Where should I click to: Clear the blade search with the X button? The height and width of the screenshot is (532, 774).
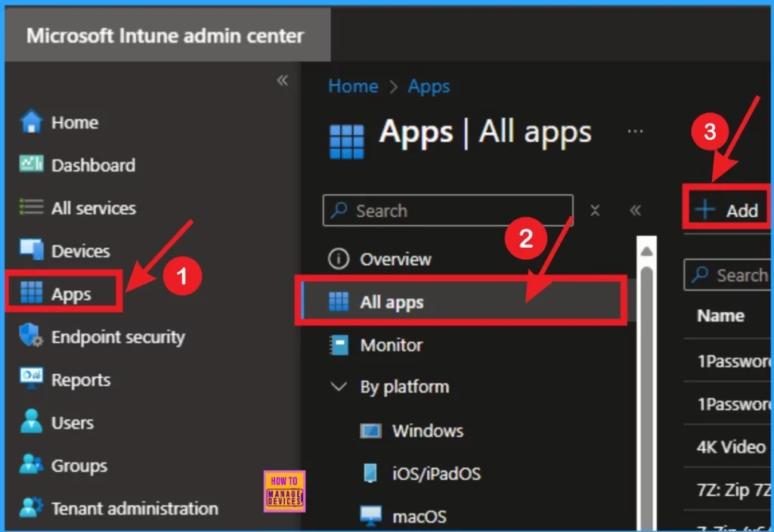tap(595, 211)
